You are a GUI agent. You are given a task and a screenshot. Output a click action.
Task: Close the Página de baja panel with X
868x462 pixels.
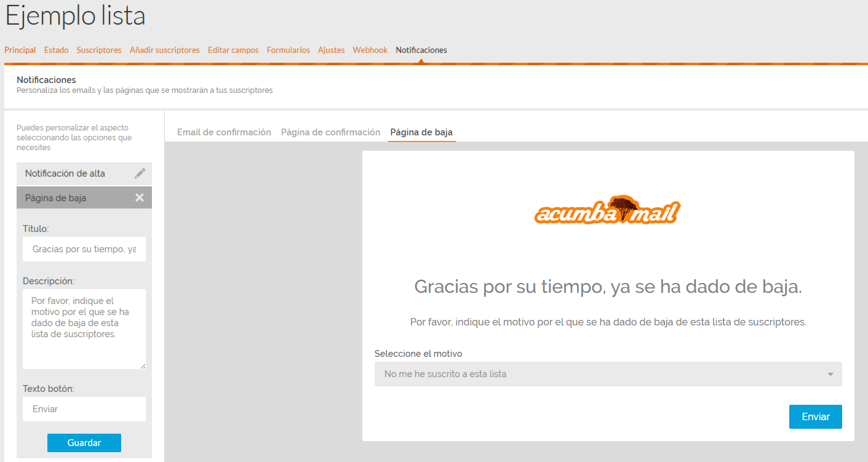pos(140,197)
